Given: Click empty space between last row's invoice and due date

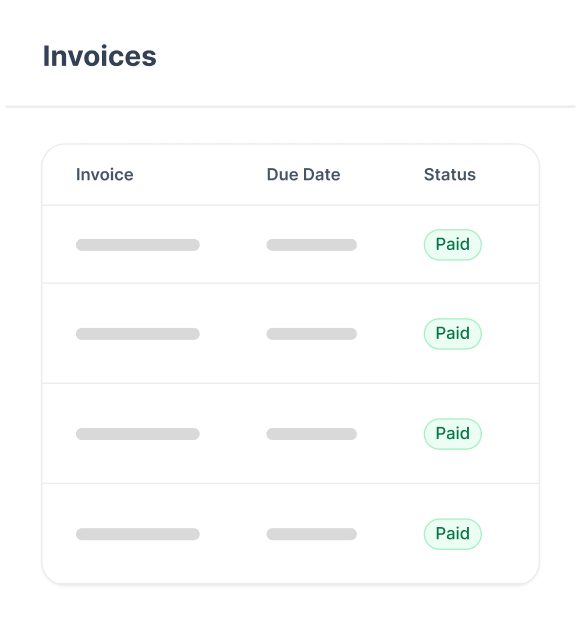Looking at the screenshot, I should point(233,534).
